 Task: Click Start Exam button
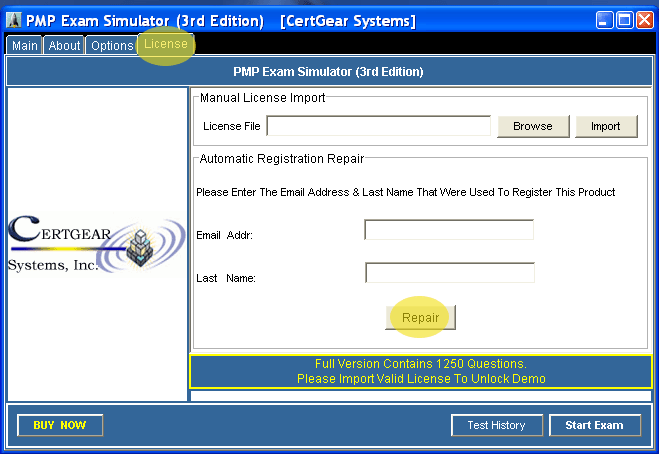tap(595, 425)
